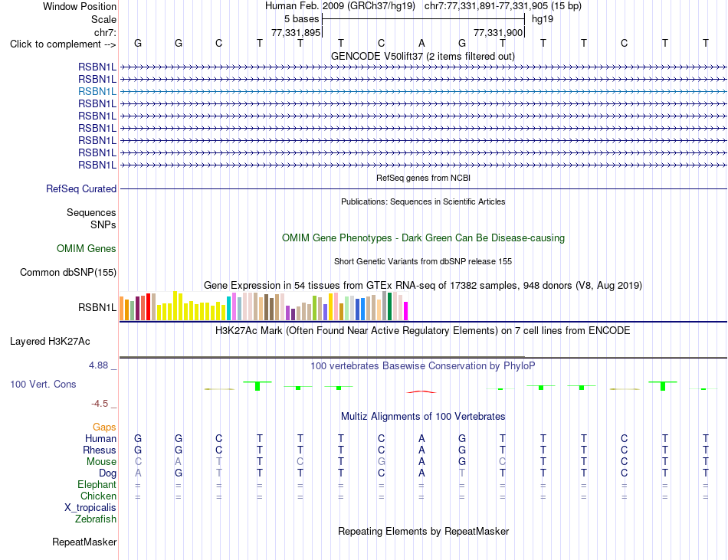
Task: Click the Chicken species label
Action: 98,496
